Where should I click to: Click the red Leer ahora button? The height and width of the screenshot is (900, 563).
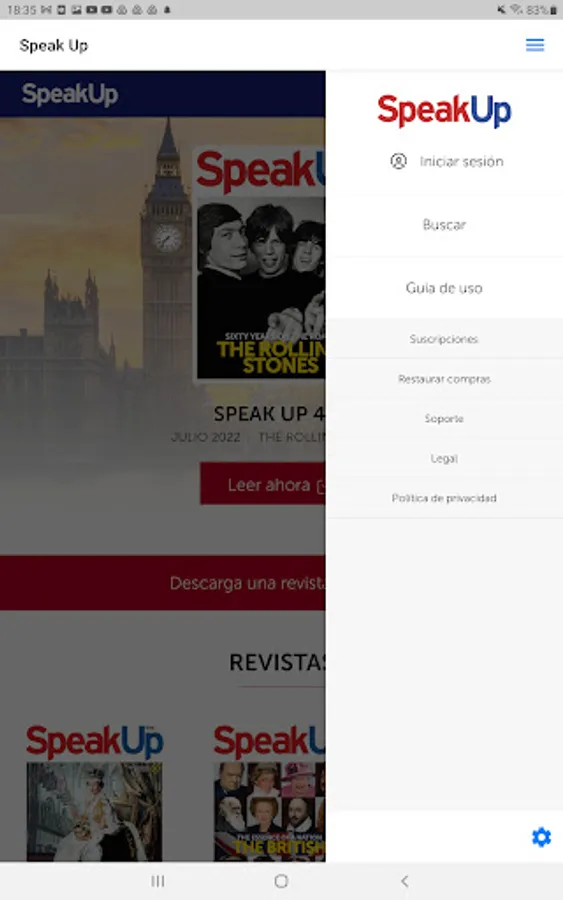pyautogui.click(x=263, y=484)
